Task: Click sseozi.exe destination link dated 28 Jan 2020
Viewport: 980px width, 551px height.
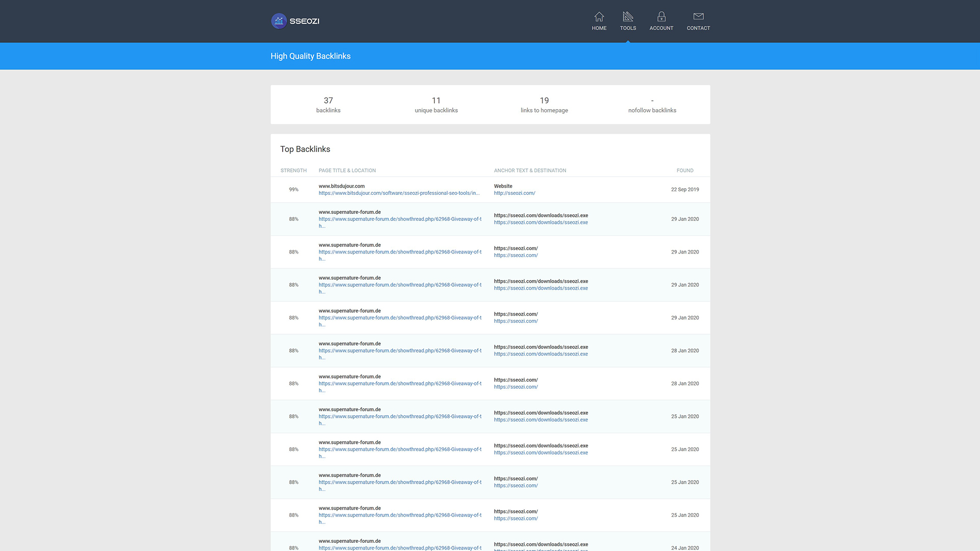Action: pos(541,354)
